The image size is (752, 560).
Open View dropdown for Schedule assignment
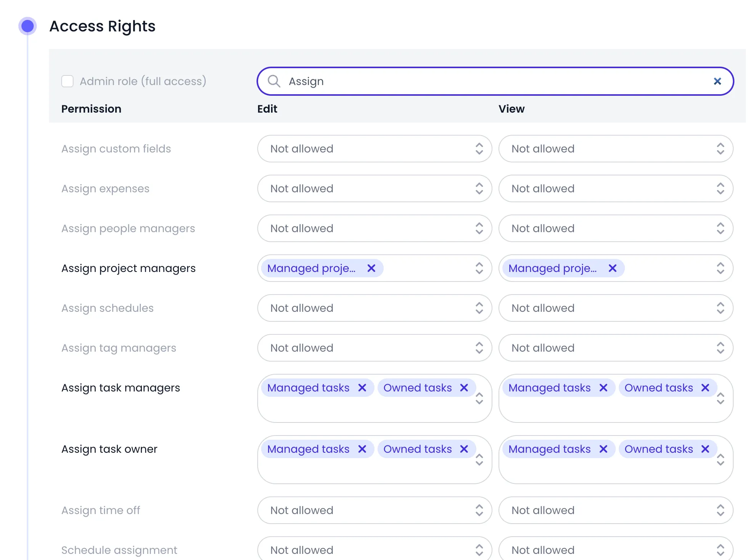tap(616, 549)
